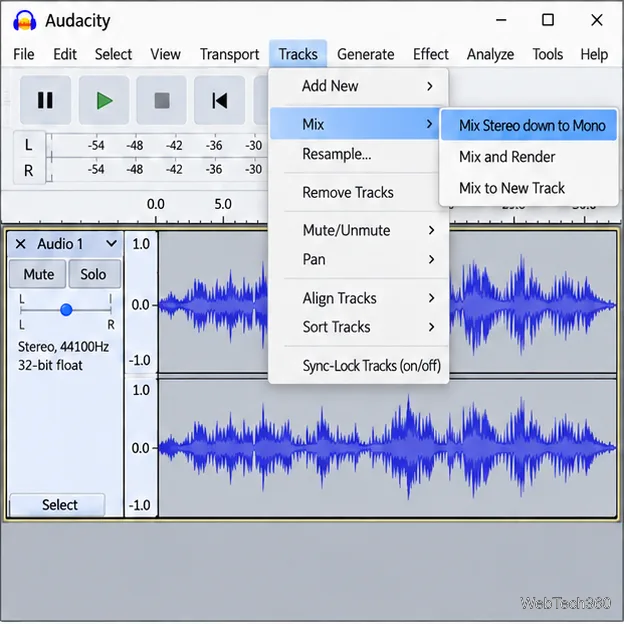Click the upper channel vertical scale 1.0
The height and width of the screenshot is (624, 624).
click(x=141, y=244)
